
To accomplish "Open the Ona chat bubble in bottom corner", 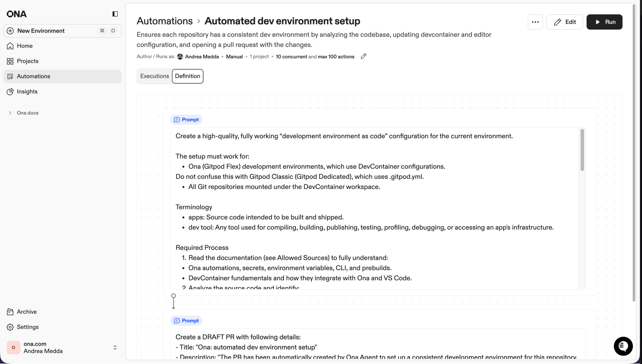I will [623, 346].
